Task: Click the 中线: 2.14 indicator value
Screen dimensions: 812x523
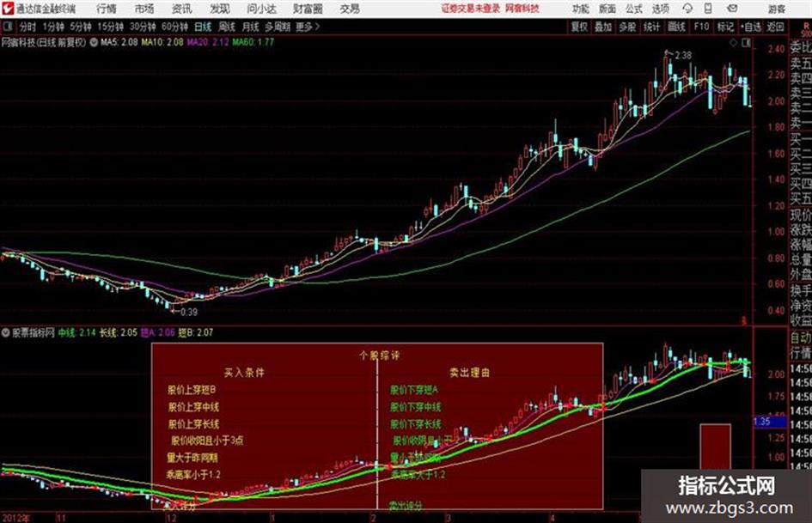Action: click(x=77, y=332)
